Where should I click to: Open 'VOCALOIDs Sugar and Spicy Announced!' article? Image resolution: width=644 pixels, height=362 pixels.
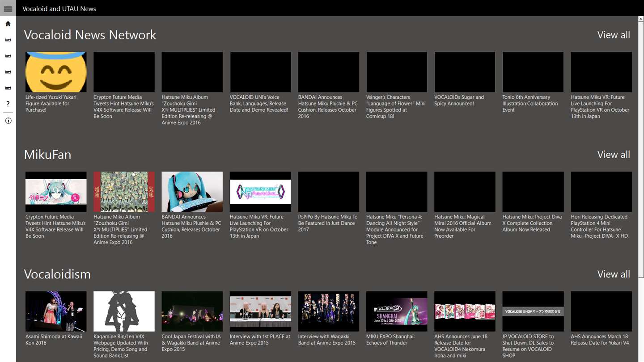coord(465,80)
